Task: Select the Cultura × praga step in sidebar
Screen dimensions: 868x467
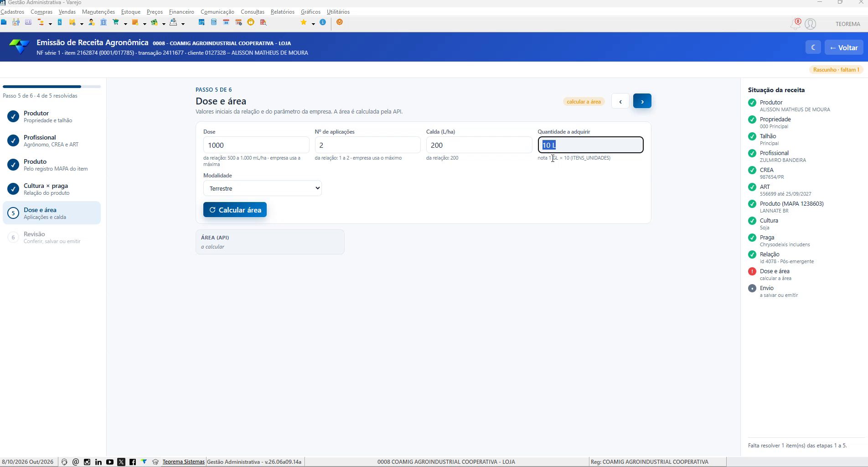Action: click(x=52, y=189)
